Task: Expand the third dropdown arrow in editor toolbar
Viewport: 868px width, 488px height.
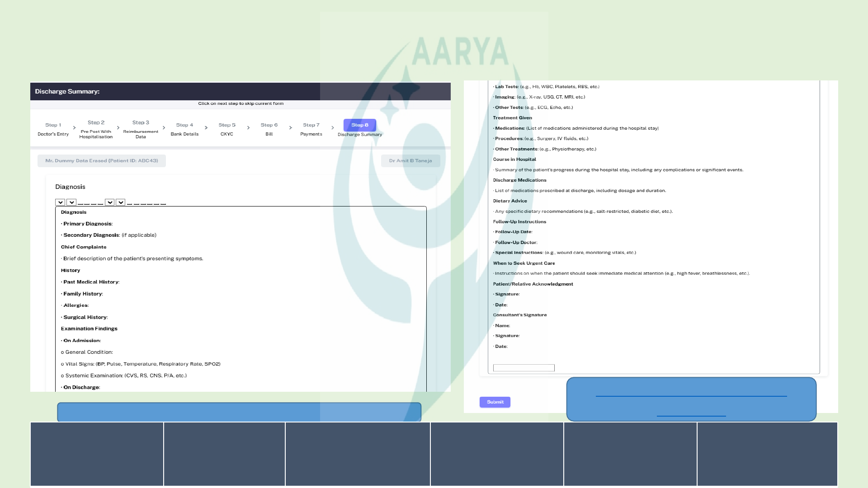Action: pyautogui.click(x=109, y=202)
